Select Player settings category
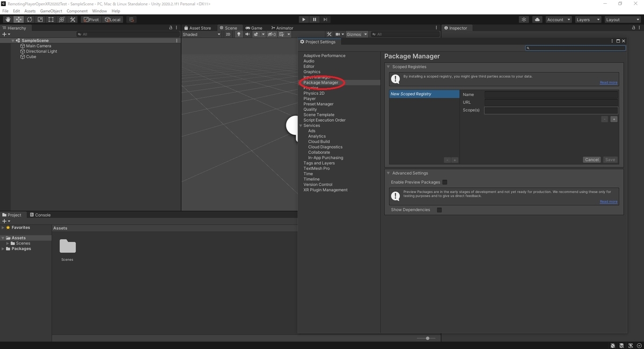This screenshot has width=644, height=349. [x=310, y=99]
